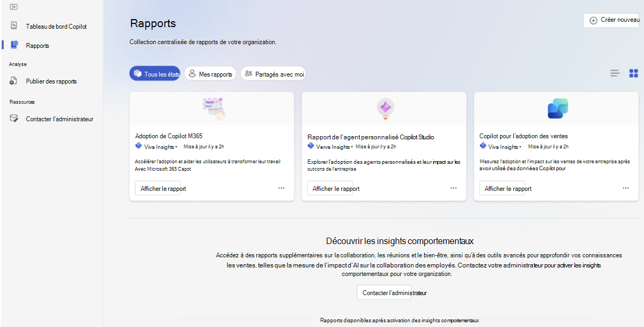Afficher le rapport for Copilot Studio agent
The width and height of the screenshot is (644, 327).
pos(330,188)
